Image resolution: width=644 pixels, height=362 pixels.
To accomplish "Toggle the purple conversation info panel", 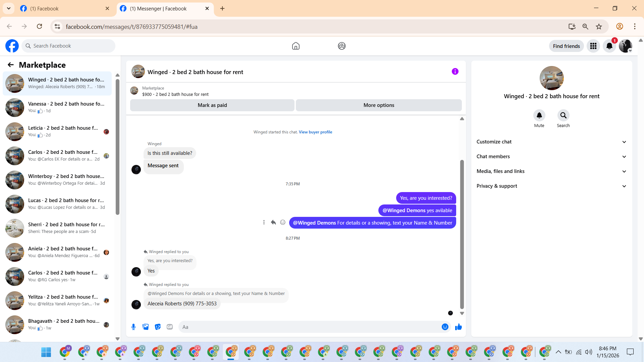I will 455,71.
